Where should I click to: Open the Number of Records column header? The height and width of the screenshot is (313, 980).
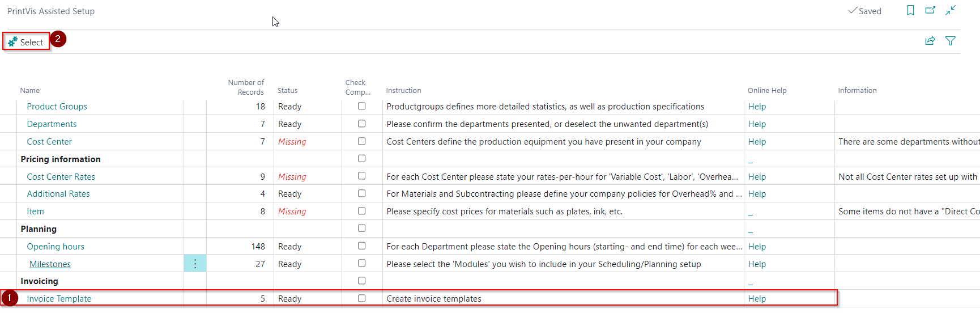(246, 87)
